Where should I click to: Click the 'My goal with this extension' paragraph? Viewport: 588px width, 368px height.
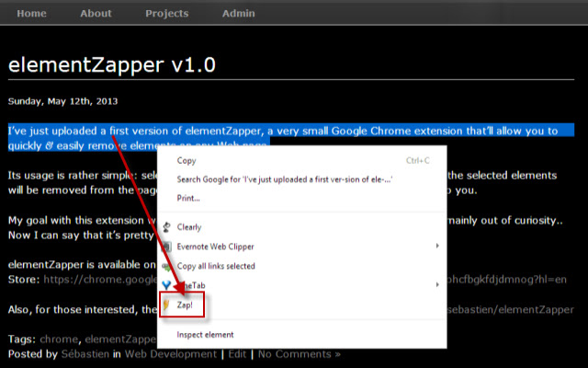coord(82,227)
